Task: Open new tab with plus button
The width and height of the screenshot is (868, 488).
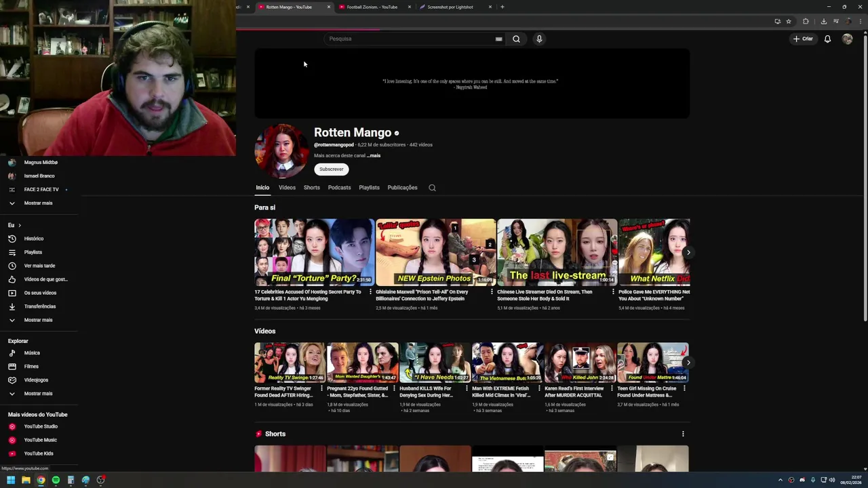Action: 502,7
